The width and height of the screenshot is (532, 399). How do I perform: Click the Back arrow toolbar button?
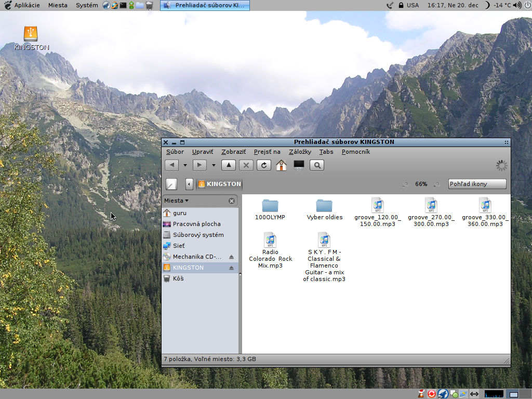(x=171, y=165)
